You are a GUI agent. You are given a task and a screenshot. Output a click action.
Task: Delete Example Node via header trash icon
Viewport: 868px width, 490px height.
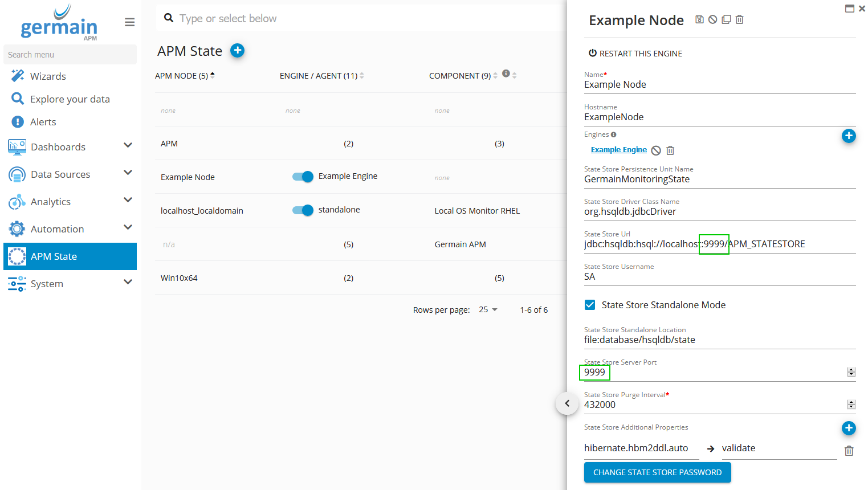[740, 19]
